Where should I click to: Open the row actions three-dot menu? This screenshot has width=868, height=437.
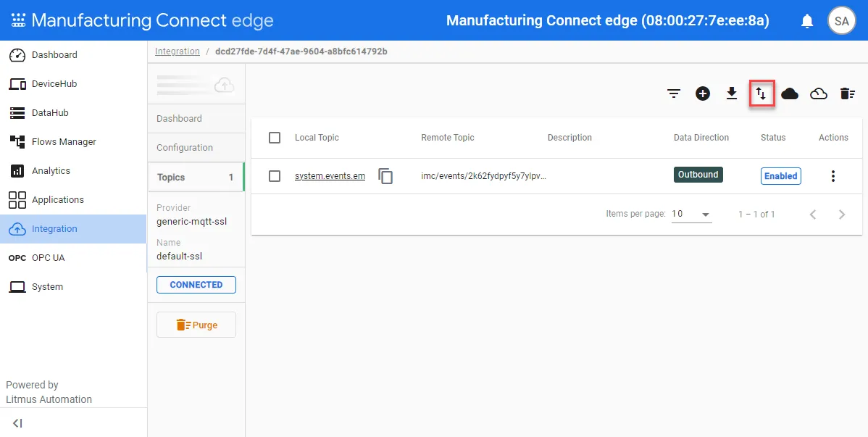(833, 176)
